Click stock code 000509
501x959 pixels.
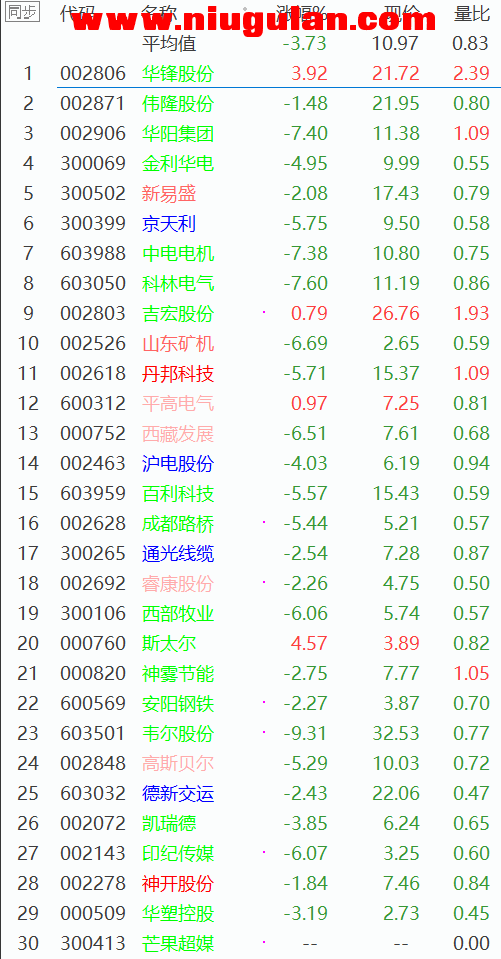93,914
